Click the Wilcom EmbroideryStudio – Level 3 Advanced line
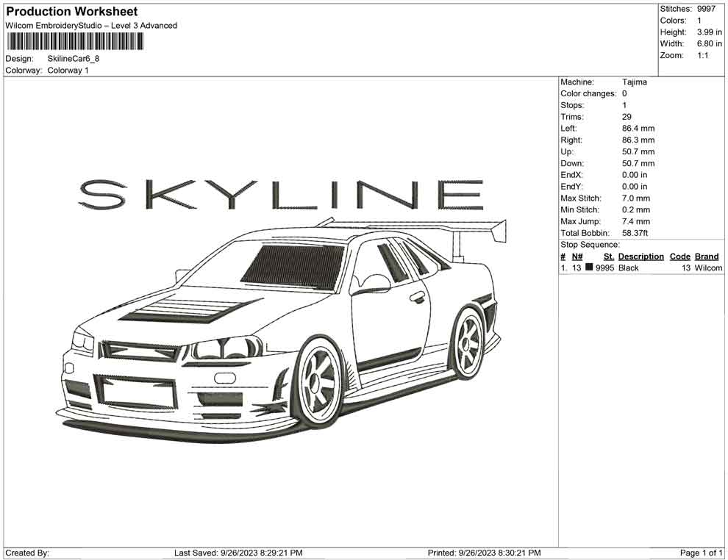The height and width of the screenshot is (560, 728). (91, 26)
